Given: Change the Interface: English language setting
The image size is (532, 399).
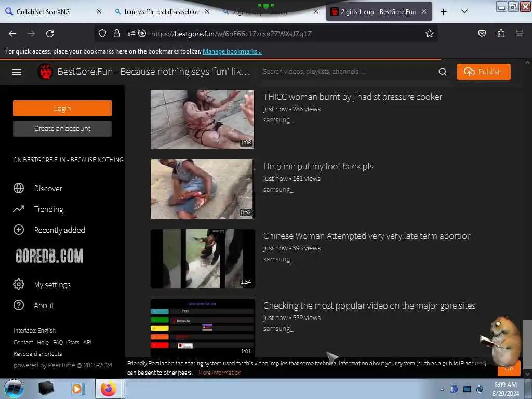Looking at the screenshot, I should click(x=34, y=330).
